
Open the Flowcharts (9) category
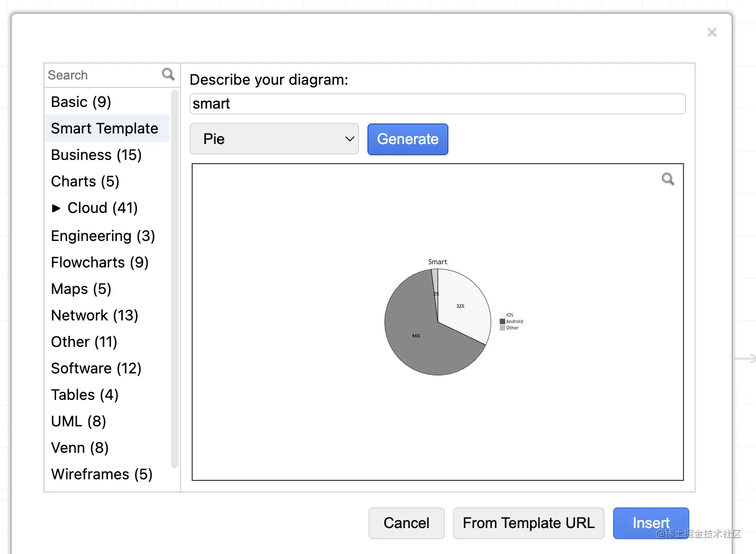[100, 263]
